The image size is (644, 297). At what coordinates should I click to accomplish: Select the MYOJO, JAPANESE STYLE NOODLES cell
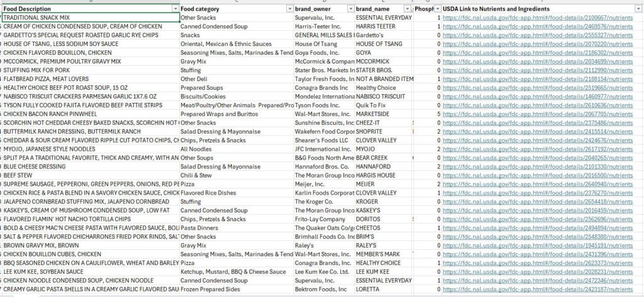tap(91, 149)
